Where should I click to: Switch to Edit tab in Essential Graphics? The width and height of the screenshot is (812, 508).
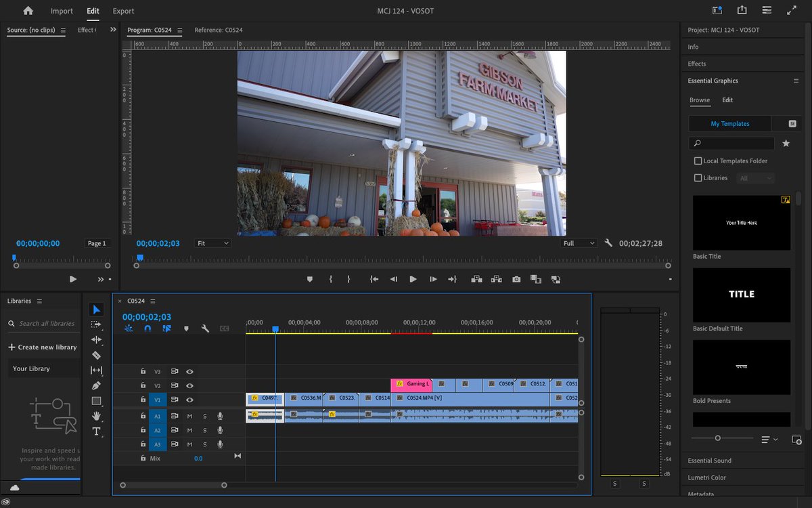coord(727,100)
